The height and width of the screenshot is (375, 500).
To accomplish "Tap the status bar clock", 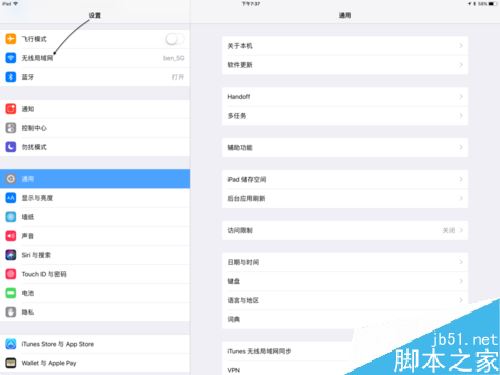I will pos(251,4).
